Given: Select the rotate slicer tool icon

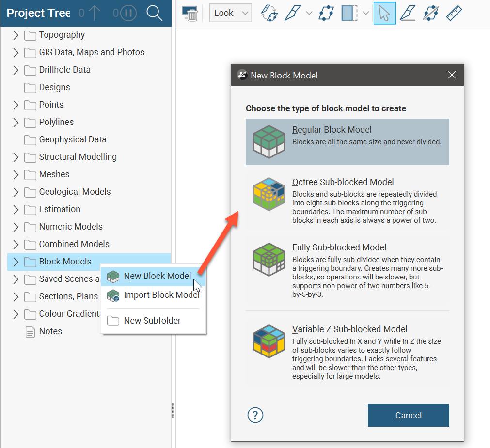Looking at the screenshot, I should click(x=269, y=13).
